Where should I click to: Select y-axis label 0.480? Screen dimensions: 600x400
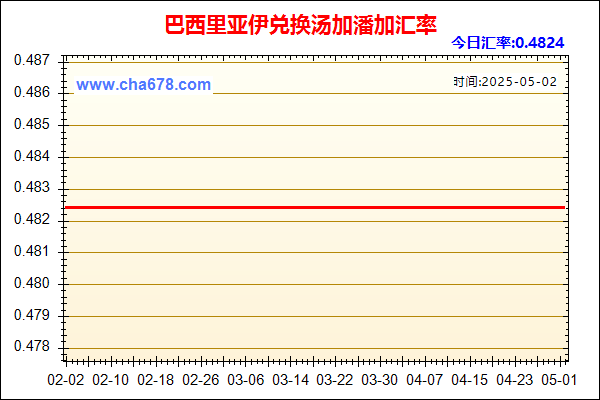pyautogui.click(x=32, y=283)
